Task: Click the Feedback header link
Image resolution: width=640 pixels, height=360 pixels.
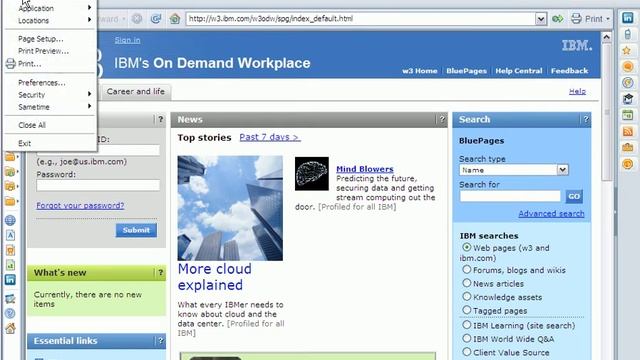Action: pyautogui.click(x=569, y=71)
